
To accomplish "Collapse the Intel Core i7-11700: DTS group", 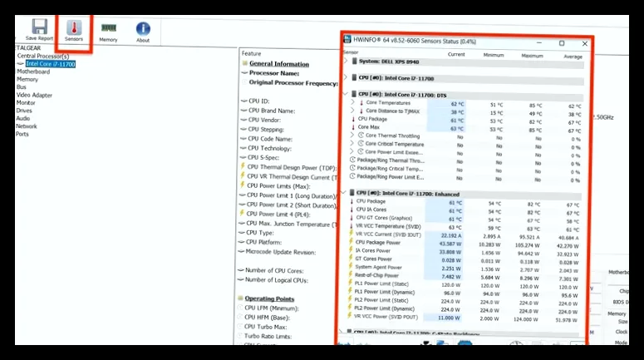I will click(x=346, y=94).
